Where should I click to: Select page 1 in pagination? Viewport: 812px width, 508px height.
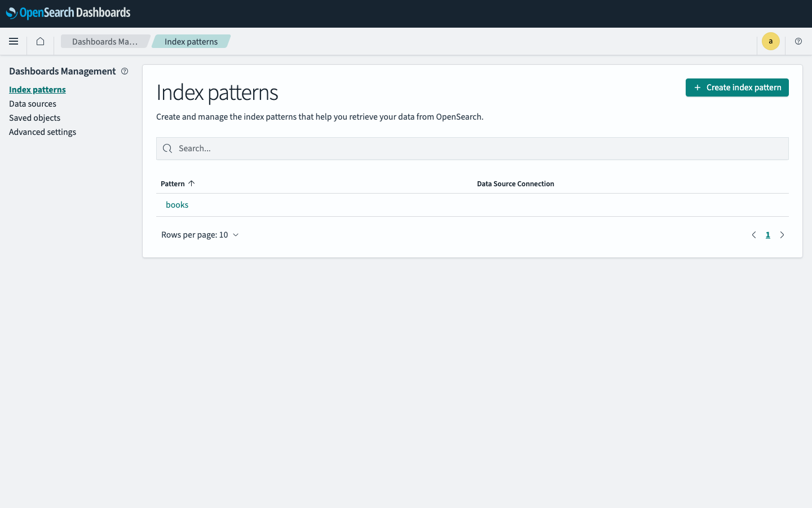point(768,235)
